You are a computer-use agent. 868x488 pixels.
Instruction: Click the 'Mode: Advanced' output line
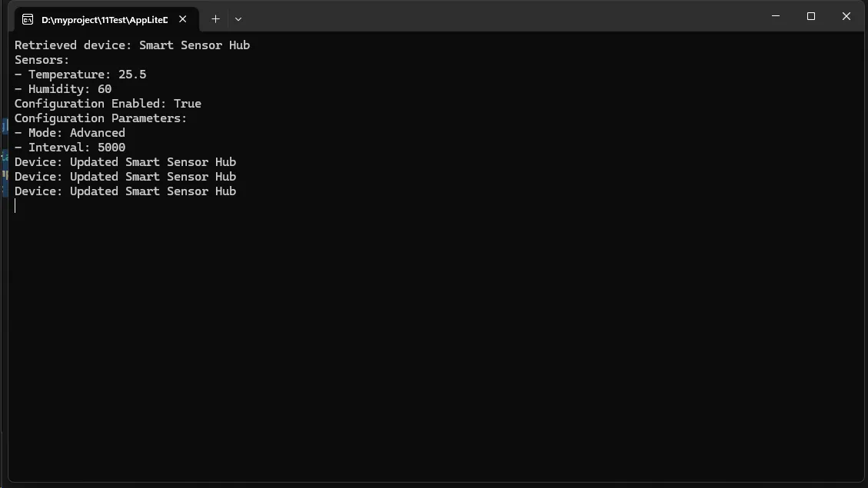click(70, 133)
